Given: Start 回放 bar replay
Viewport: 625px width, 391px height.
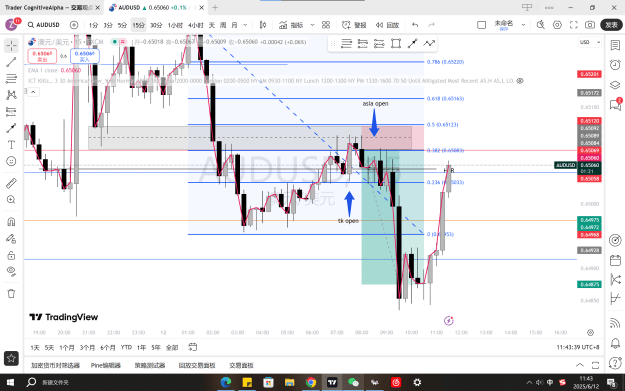Looking at the screenshot, I should (387, 25).
